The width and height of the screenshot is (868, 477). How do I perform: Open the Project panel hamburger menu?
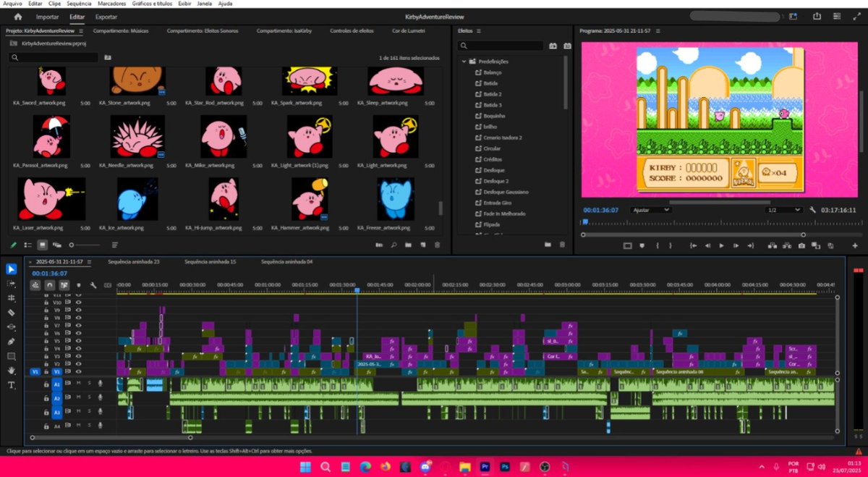[x=81, y=31]
